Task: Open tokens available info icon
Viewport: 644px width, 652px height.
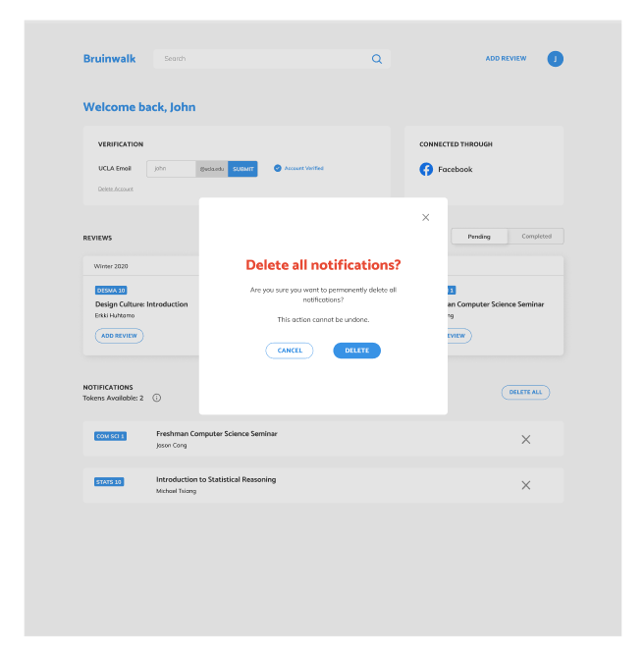Action: 156,398
